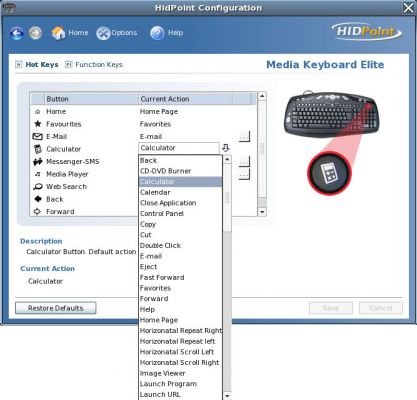The image size is (417, 400).
Task: Open the Options tools icon
Action: [103, 33]
